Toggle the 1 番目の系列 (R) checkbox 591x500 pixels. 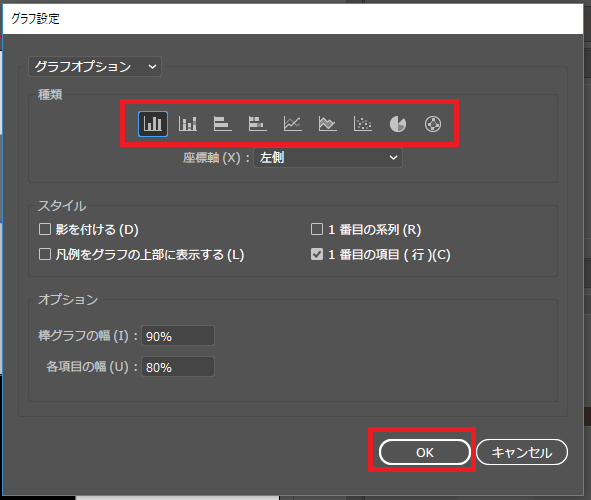click(x=317, y=229)
